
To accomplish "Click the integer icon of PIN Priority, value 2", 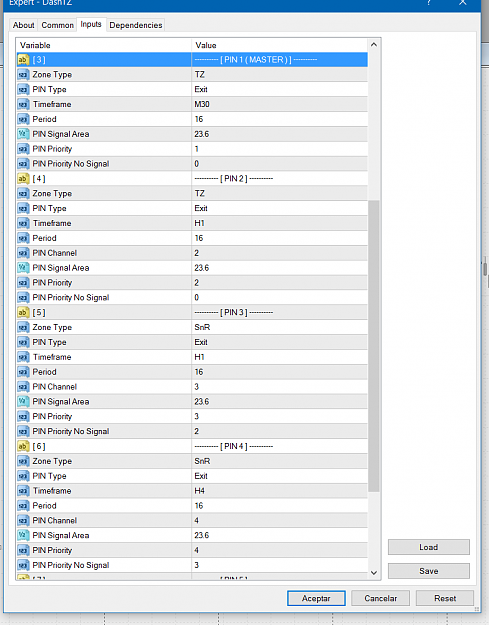I will 23,283.
